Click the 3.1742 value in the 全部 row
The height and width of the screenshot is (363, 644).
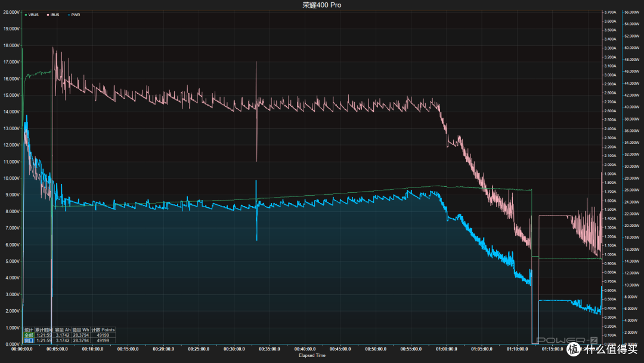click(63, 336)
